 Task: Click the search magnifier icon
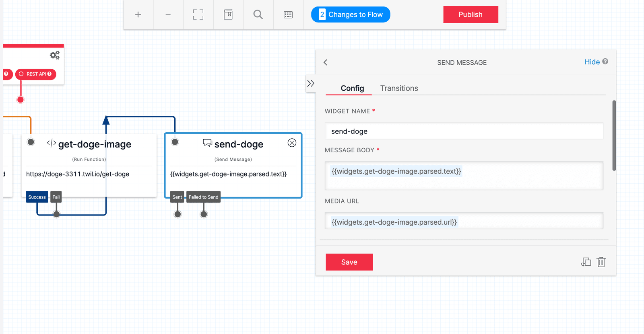(258, 15)
